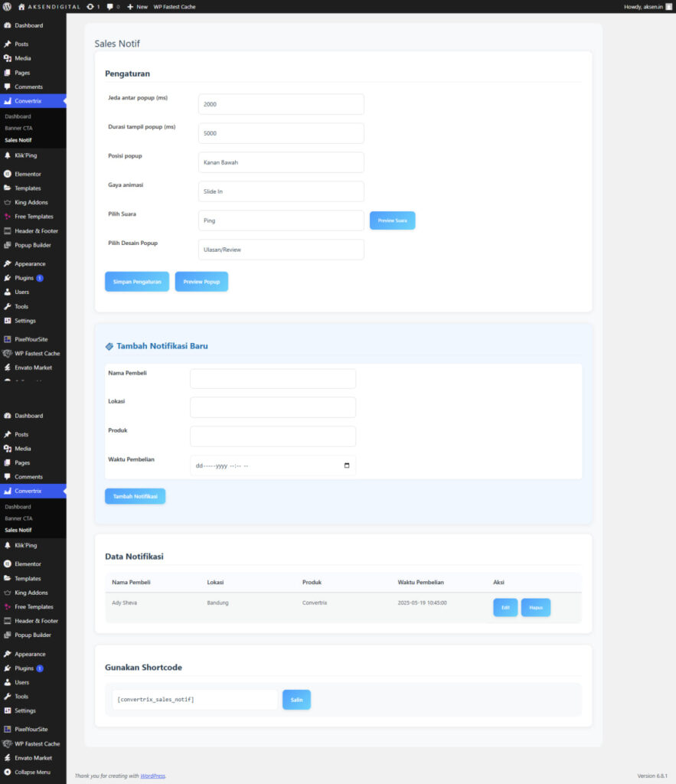Copy the shortcode with the Salin button
Screen dimensions: 676x784
click(296, 700)
